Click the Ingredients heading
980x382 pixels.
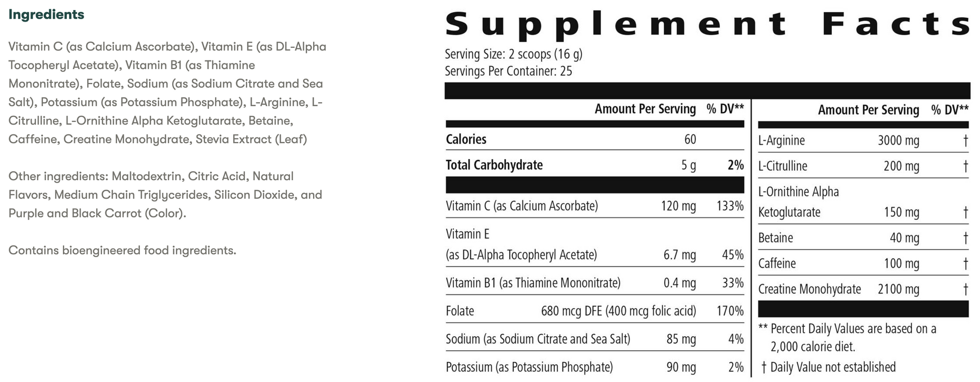coord(46,15)
